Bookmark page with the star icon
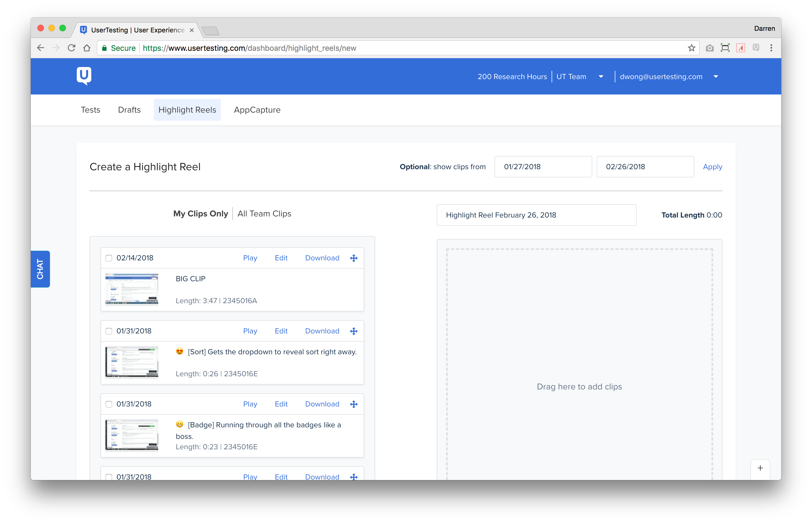 click(691, 48)
